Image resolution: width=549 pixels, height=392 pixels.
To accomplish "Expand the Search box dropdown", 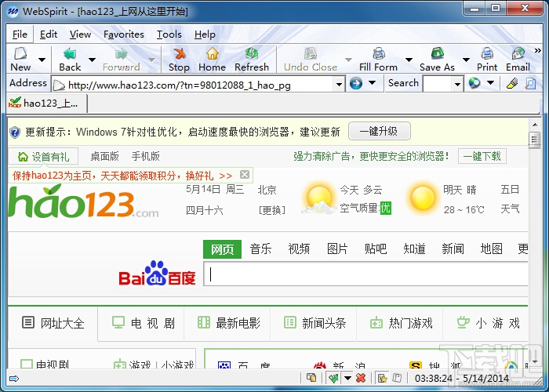I will (457, 85).
